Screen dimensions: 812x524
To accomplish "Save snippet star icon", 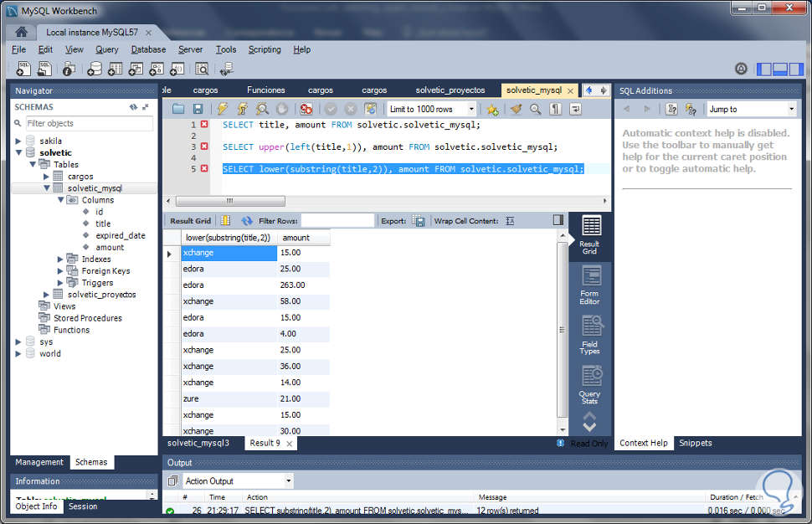I will 492,110.
